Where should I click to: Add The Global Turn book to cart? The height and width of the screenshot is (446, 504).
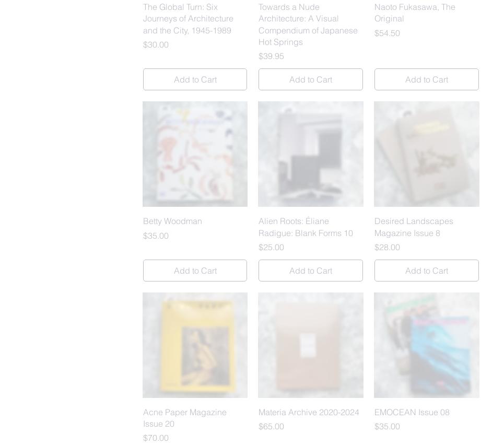pos(195,79)
